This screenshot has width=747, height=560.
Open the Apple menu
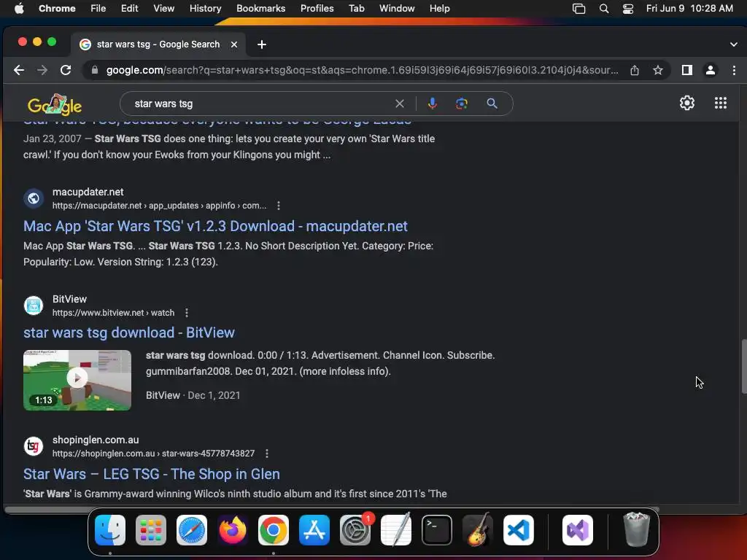(x=19, y=9)
